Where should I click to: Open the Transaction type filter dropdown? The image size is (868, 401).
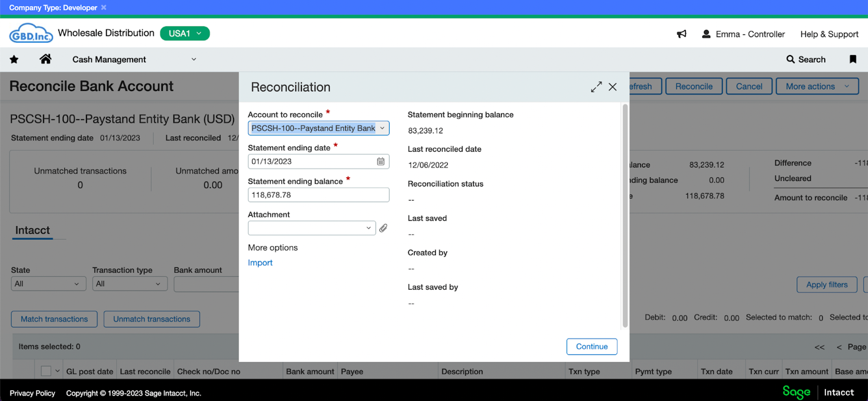click(129, 283)
